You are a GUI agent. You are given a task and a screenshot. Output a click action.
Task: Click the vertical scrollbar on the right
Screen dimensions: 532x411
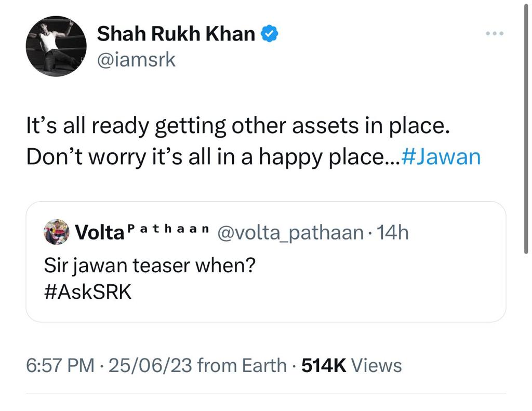pyautogui.click(x=527, y=130)
